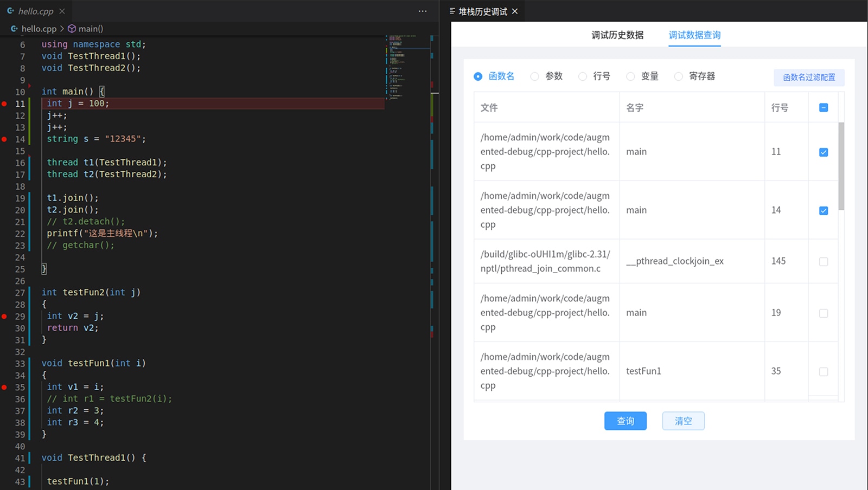Click line number 10 in editor gutter

click(x=20, y=92)
